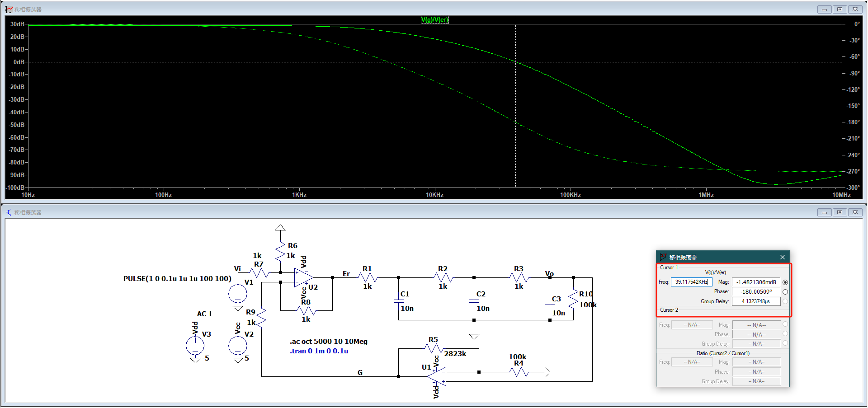Select resistor R1 in schematic
The width and height of the screenshot is (868, 408).
tap(368, 277)
